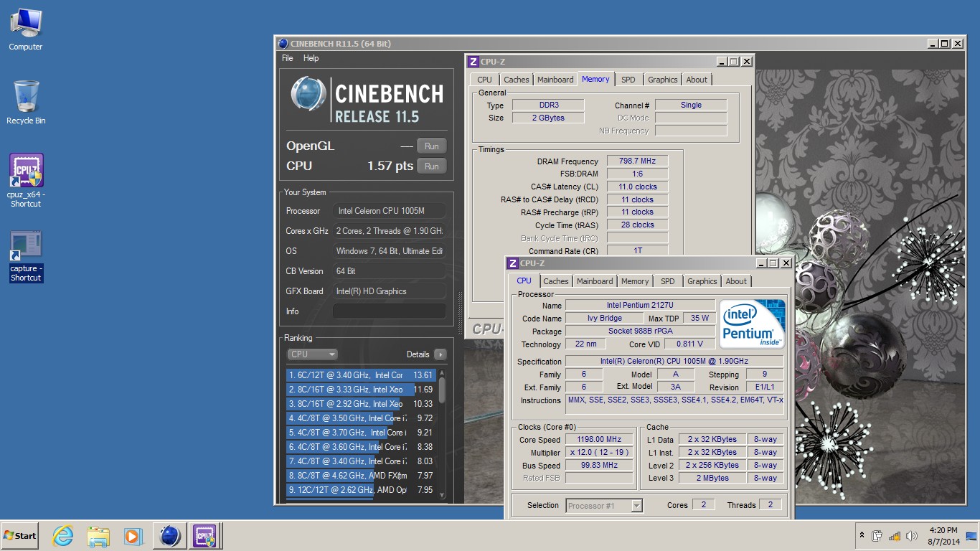Select About tab in back CPU-Z window

click(697, 80)
